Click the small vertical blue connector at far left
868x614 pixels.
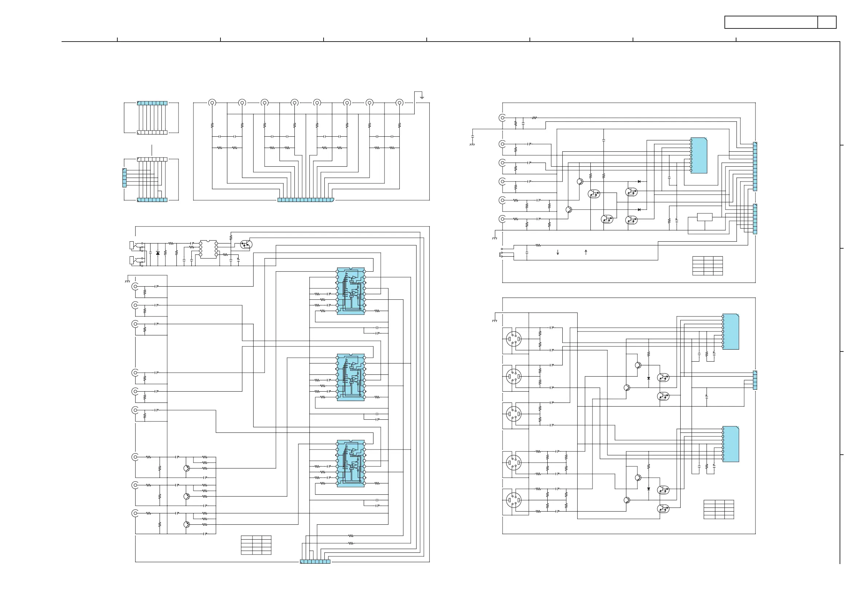click(124, 178)
